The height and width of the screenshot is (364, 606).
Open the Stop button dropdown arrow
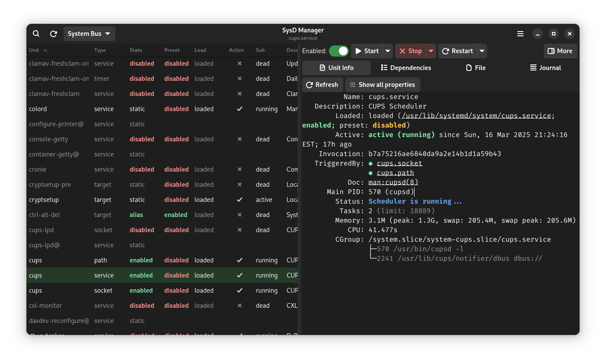point(431,51)
